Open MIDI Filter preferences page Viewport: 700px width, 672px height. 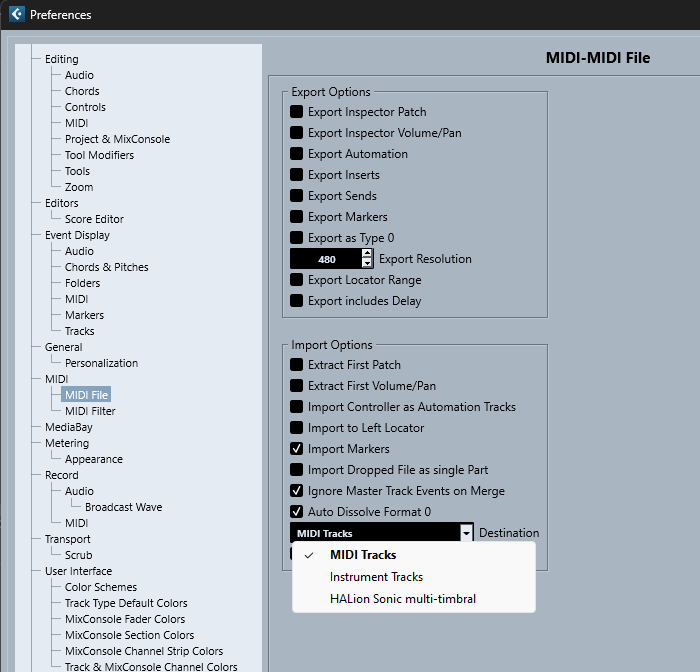(90, 411)
